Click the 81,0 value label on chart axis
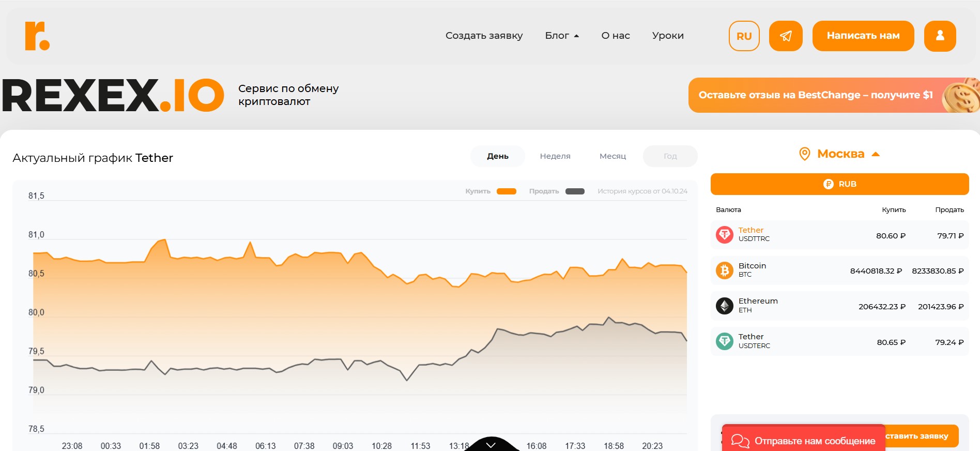This screenshot has height=451, width=980. click(x=36, y=235)
